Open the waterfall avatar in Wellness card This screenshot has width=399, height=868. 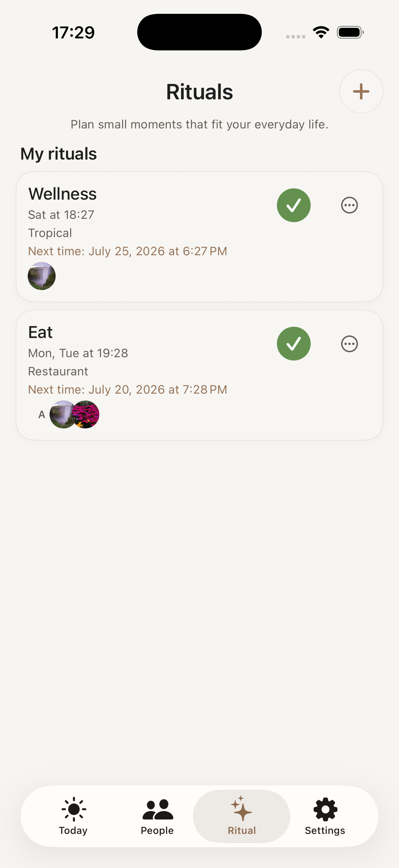[x=42, y=276]
